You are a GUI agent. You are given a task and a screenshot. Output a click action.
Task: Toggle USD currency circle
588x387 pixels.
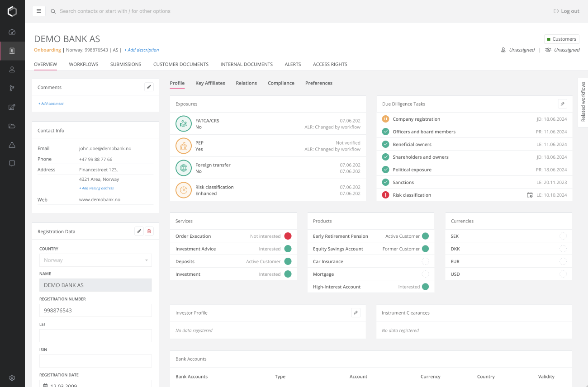pos(563,274)
